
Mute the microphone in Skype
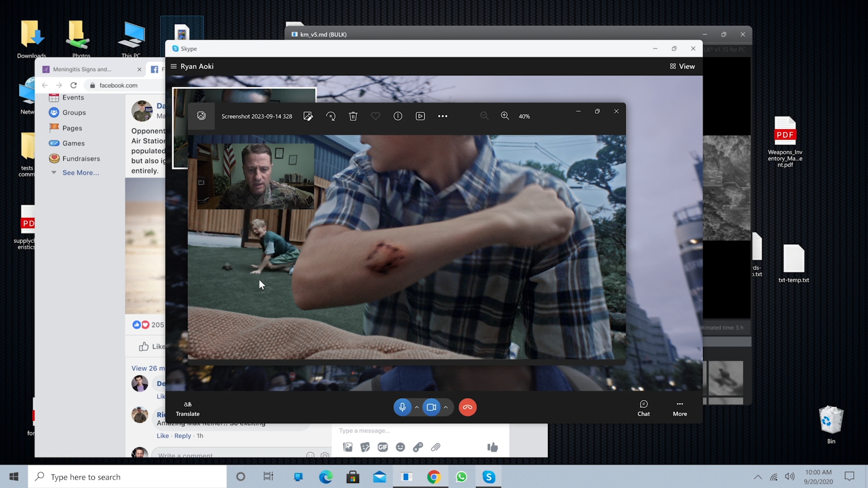402,407
